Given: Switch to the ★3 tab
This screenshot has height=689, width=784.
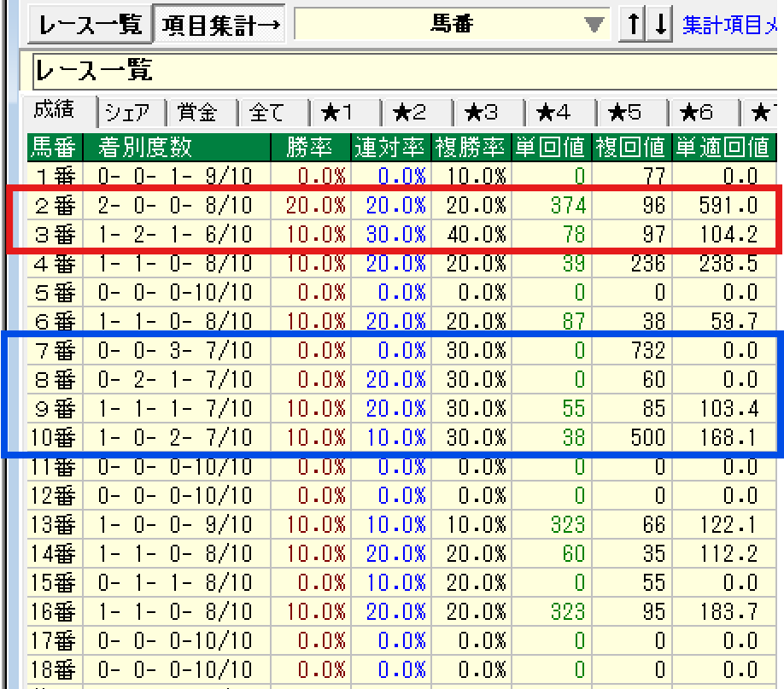Looking at the screenshot, I should [x=481, y=113].
